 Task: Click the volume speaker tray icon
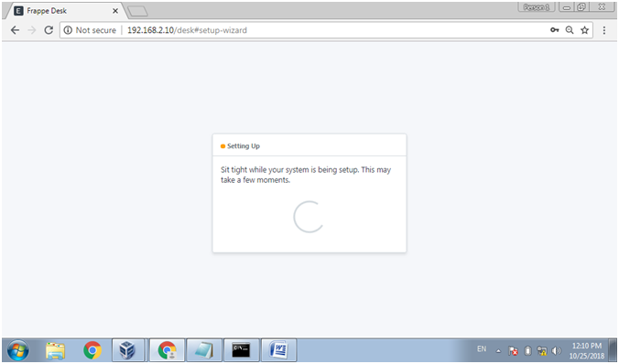[556, 350]
